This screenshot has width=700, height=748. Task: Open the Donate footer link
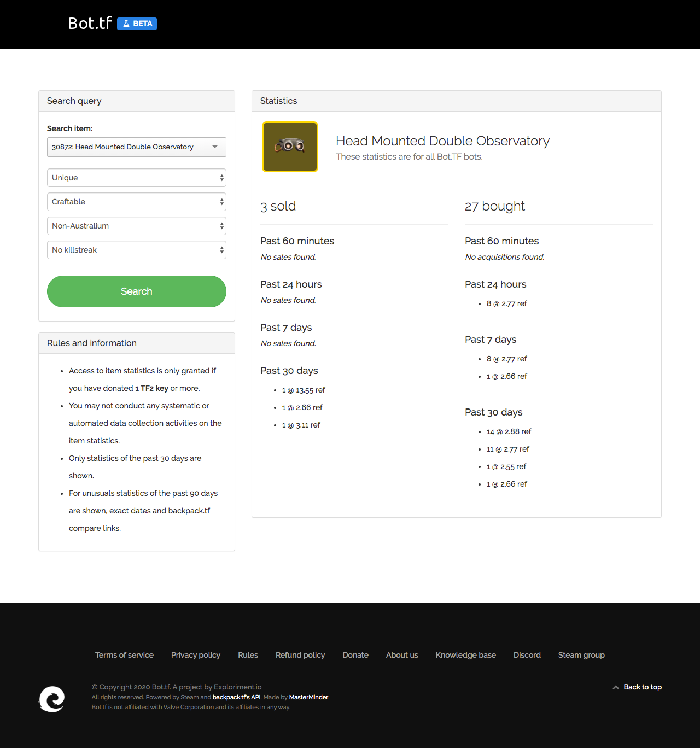point(355,655)
